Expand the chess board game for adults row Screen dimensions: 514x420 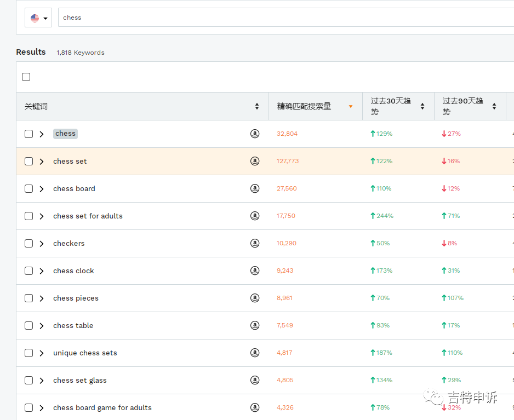click(x=42, y=408)
